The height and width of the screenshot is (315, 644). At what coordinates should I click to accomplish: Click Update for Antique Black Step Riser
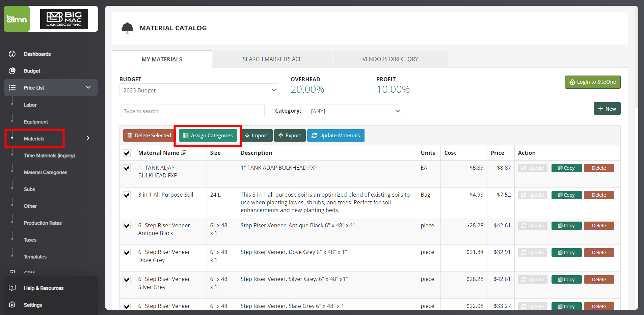coord(533,226)
